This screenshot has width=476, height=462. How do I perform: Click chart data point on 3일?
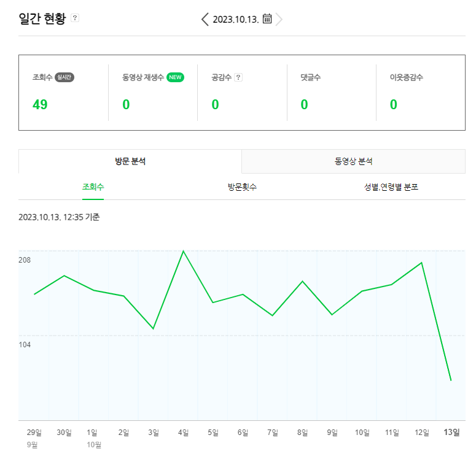point(153,329)
